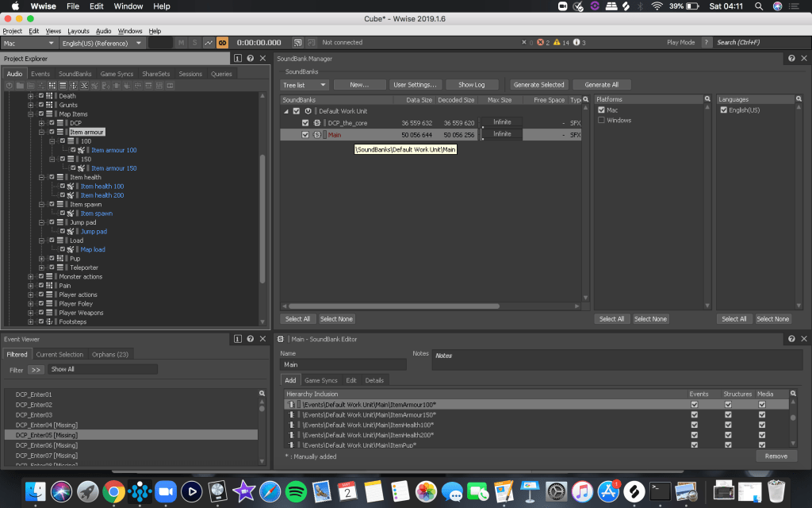The height and width of the screenshot is (508, 812).
Task: Click the SoundBank Name input field
Action: [343, 365]
